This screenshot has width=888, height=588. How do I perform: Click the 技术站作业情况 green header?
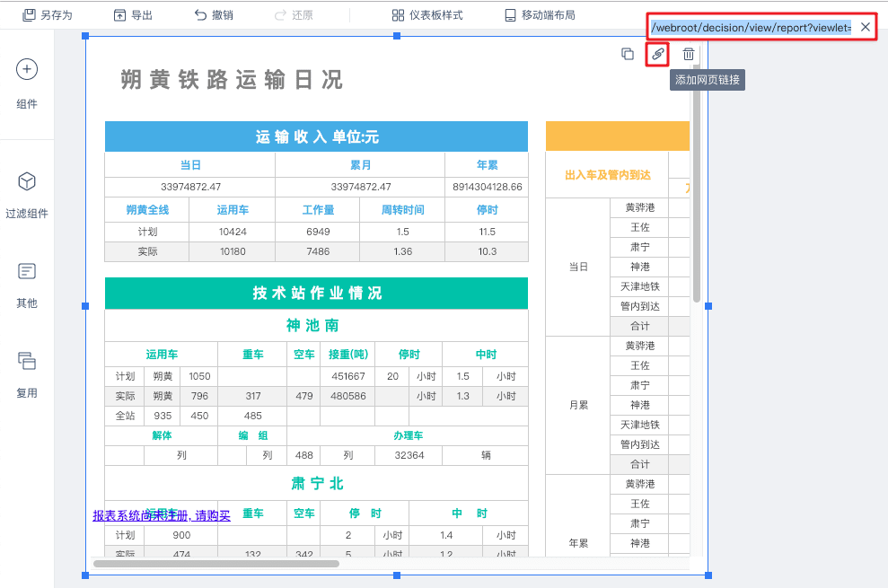point(316,294)
